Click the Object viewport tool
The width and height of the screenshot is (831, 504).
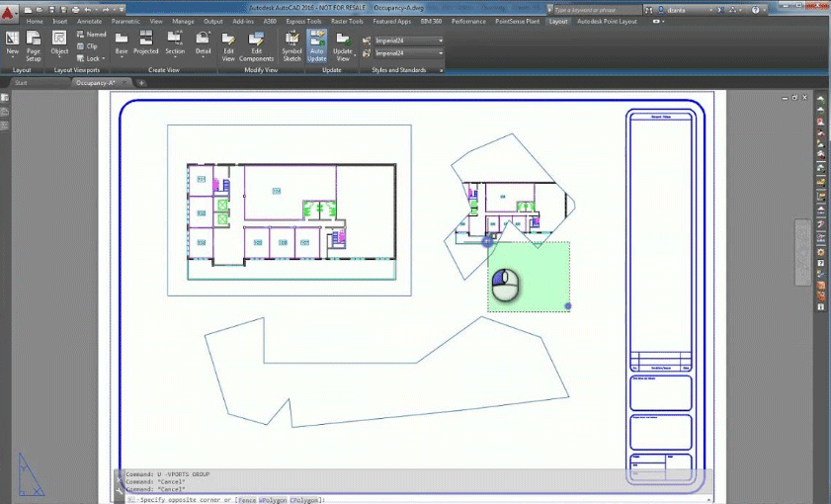[59, 43]
